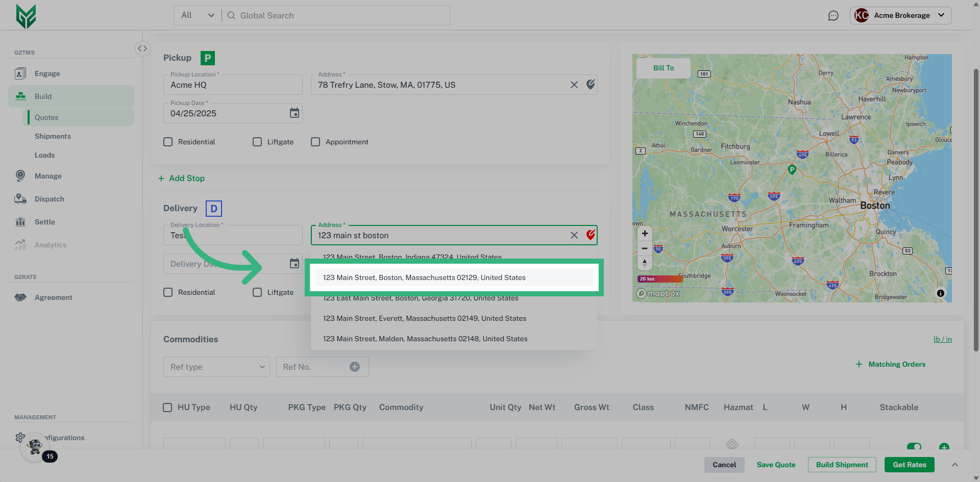Toggle the Stackable switch in commodities row
This screenshot has height=482, width=980.
coord(914,446)
